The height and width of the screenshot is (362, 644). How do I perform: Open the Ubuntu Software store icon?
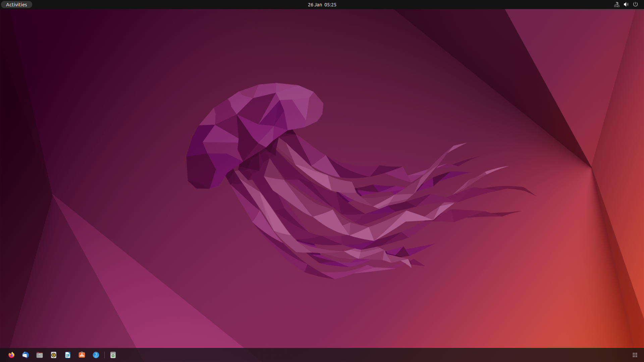click(82, 355)
